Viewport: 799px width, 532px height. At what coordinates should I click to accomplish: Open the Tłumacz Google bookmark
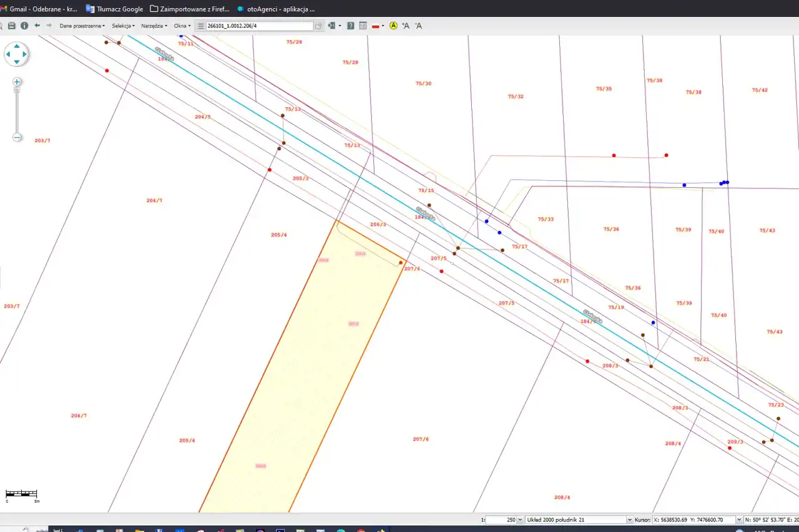114,9
